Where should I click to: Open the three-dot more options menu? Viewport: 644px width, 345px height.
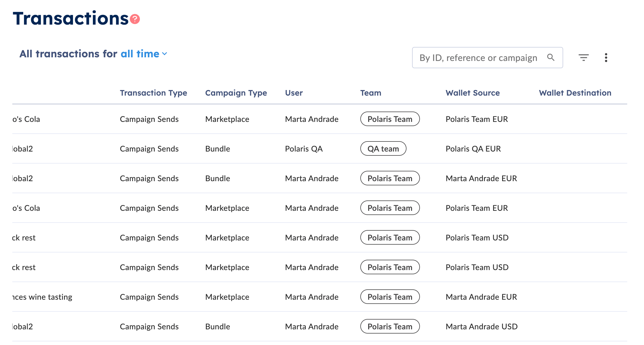(x=606, y=58)
